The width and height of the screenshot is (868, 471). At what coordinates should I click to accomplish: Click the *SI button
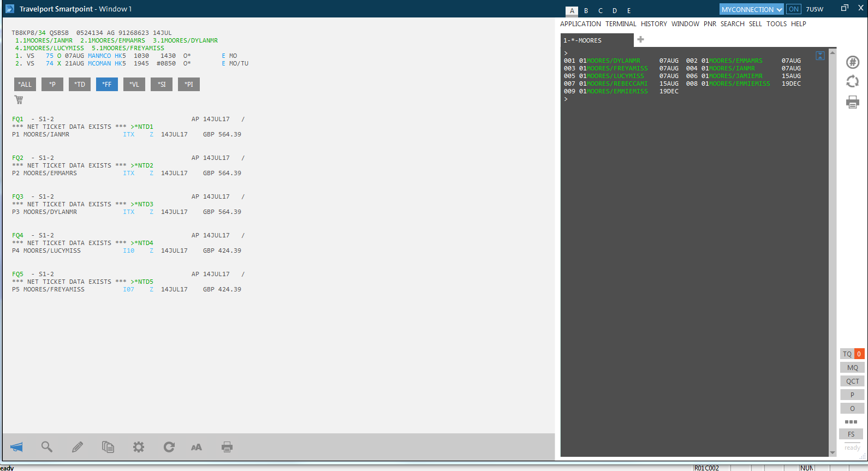162,85
